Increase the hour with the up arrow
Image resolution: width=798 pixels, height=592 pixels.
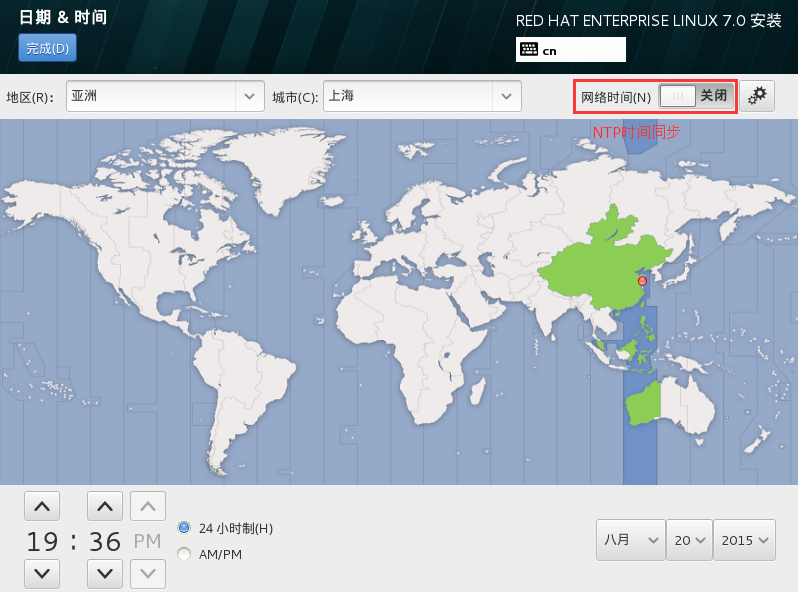click(x=42, y=506)
